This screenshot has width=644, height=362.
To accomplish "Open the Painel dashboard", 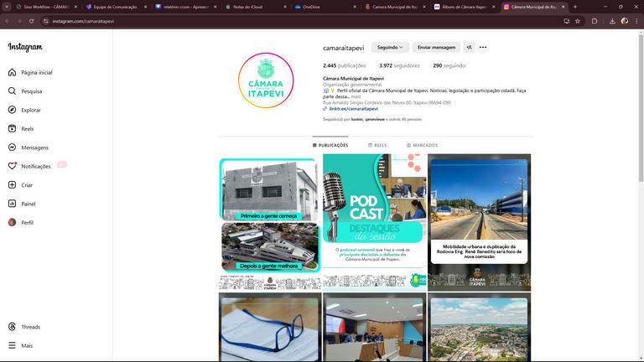I will tap(22, 204).
